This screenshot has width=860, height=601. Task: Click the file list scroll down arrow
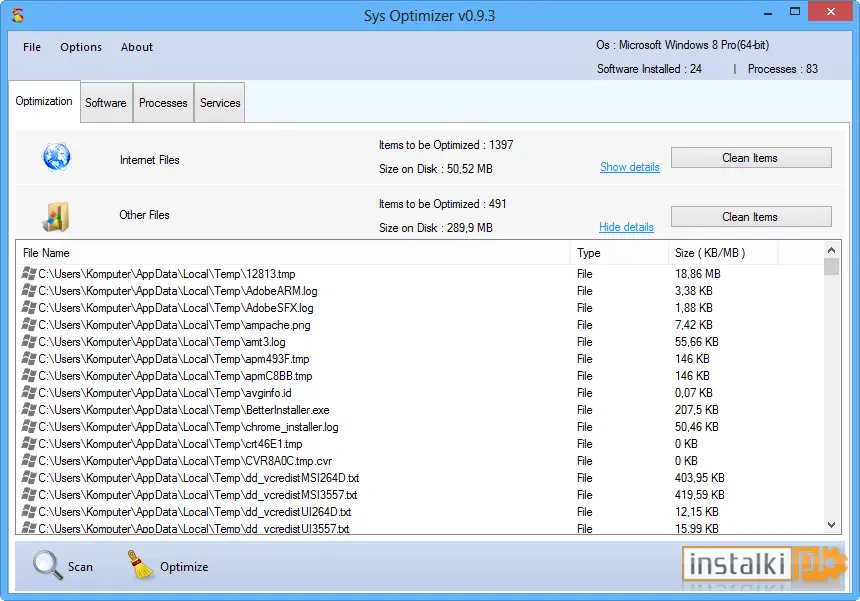(831, 525)
